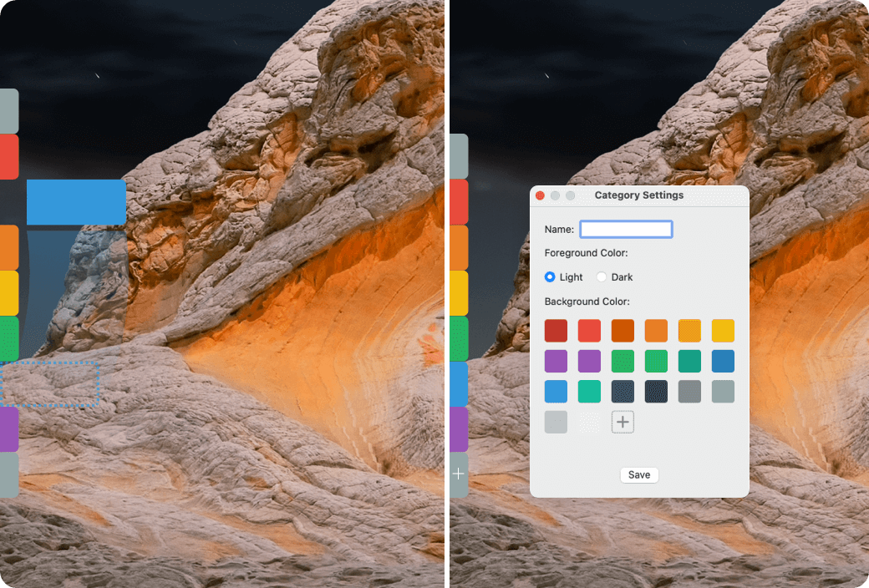Click inside the Name input field
Viewport: 869px width, 588px height.
[x=626, y=229]
